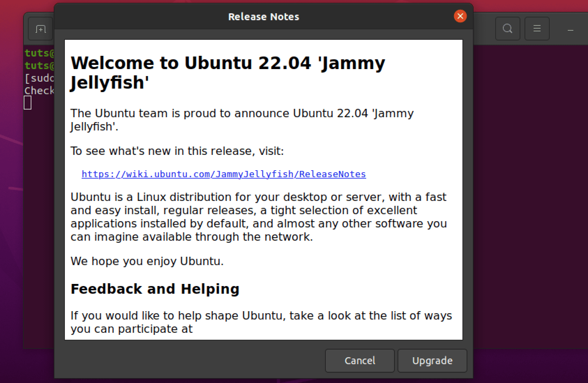Screen dimensions: 588x383
Task: Click 'To see what's new in this release' text
Action: click(x=177, y=151)
